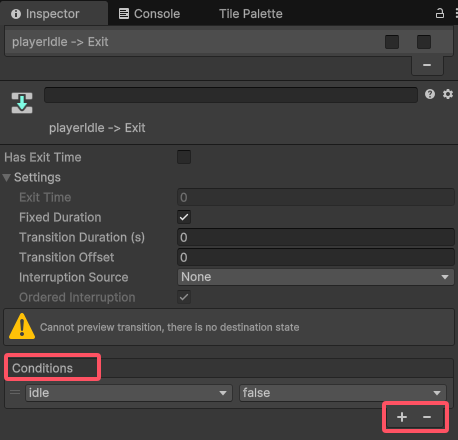Click the lock icon in Inspector header
Image resolution: width=458 pixels, height=440 pixels.
[x=440, y=13]
